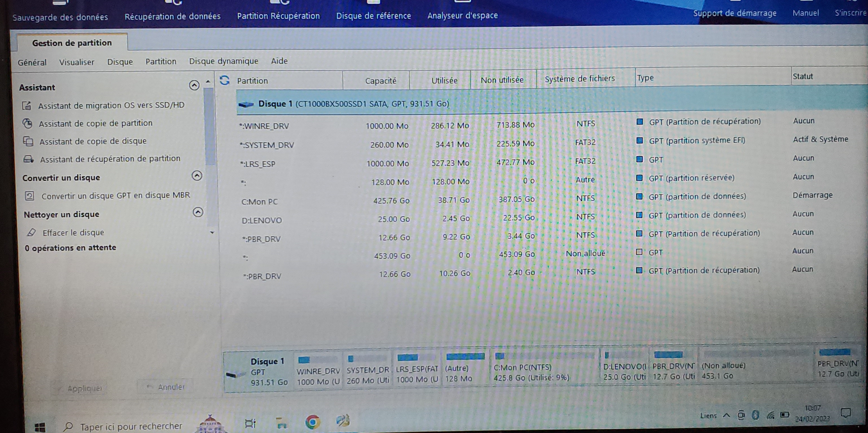Click the battery tray icon
Screen dimensions: 868x433
785,415
